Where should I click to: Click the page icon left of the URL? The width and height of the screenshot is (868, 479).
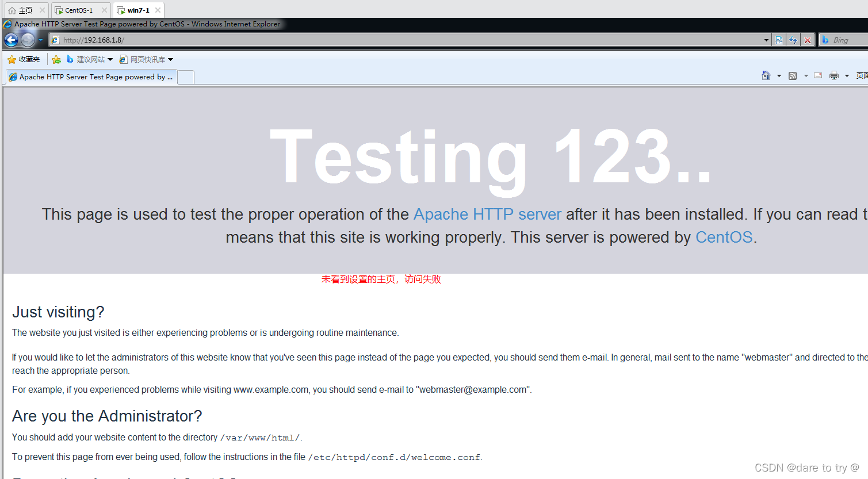55,40
